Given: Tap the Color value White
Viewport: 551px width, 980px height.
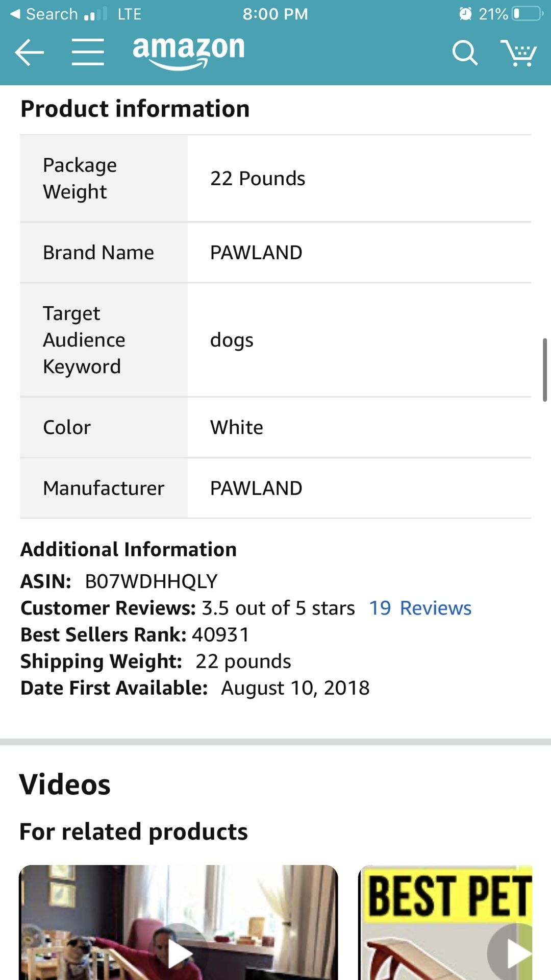Looking at the screenshot, I should (237, 427).
